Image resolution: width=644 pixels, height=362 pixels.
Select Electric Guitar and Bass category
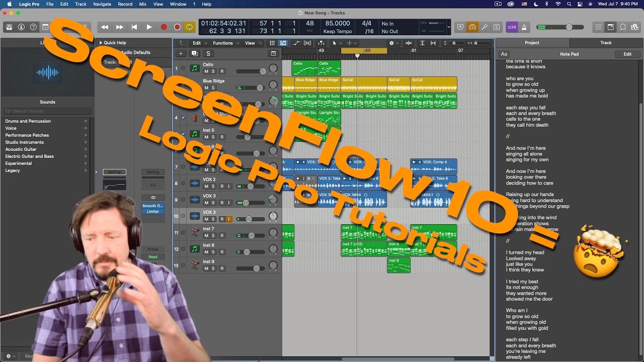point(29,156)
